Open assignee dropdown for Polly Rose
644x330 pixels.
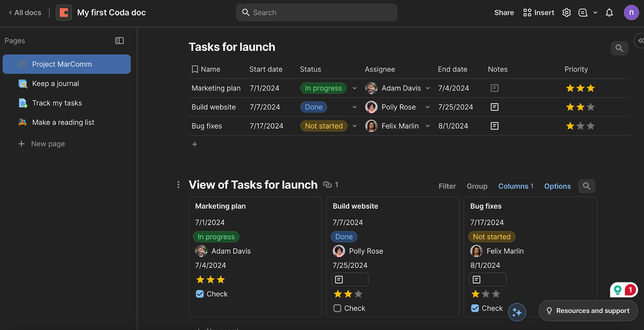click(427, 107)
